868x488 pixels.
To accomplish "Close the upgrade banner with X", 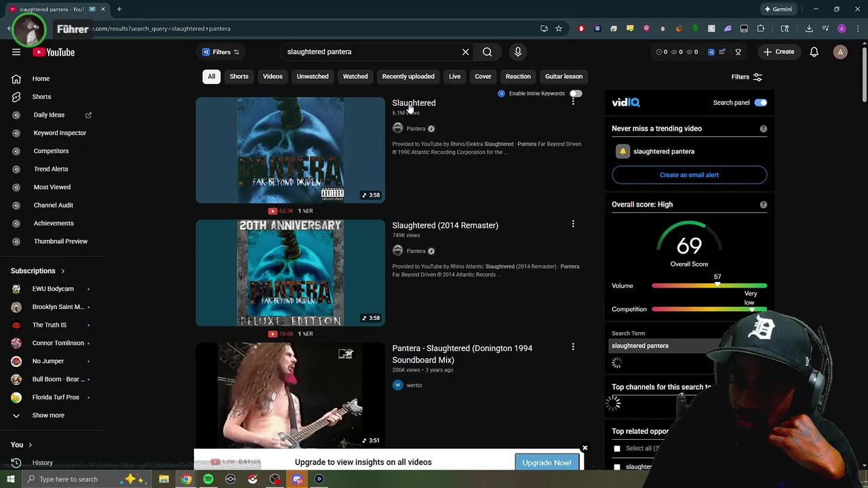I will (x=585, y=448).
